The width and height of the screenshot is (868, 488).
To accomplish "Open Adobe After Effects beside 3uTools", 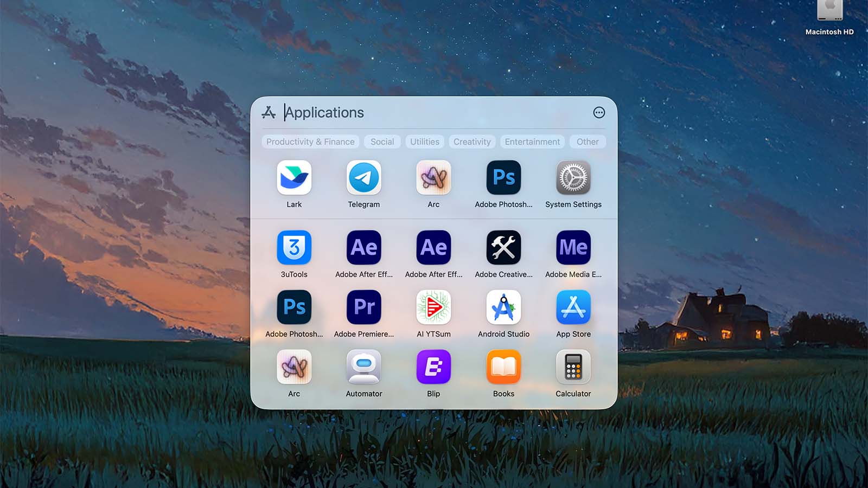I will [x=364, y=247].
